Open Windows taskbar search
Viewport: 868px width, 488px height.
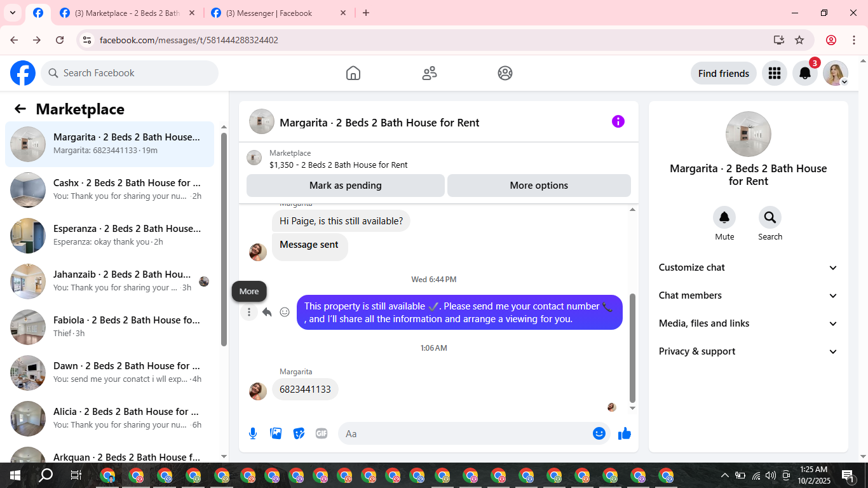pyautogui.click(x=46, y=475)
